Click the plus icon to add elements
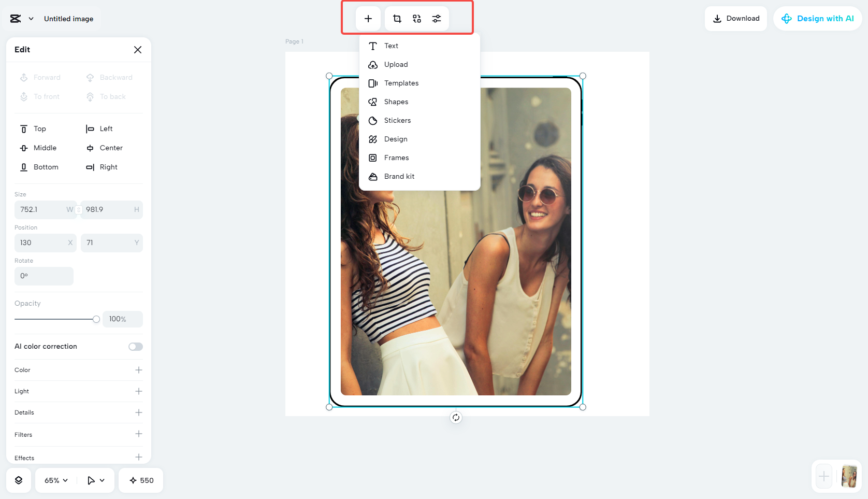 point(368,18)
